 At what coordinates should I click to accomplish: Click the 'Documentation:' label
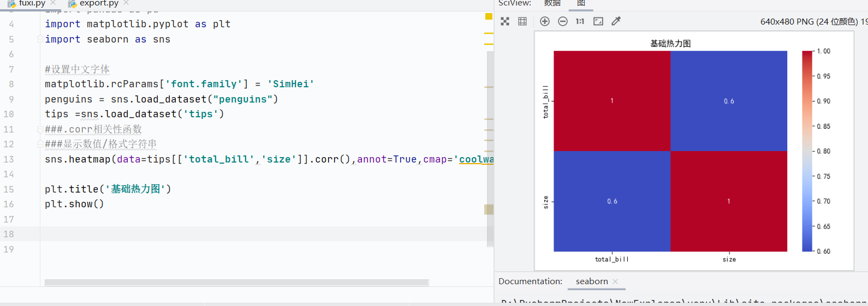pyautogui.click(x=530, y=281)
